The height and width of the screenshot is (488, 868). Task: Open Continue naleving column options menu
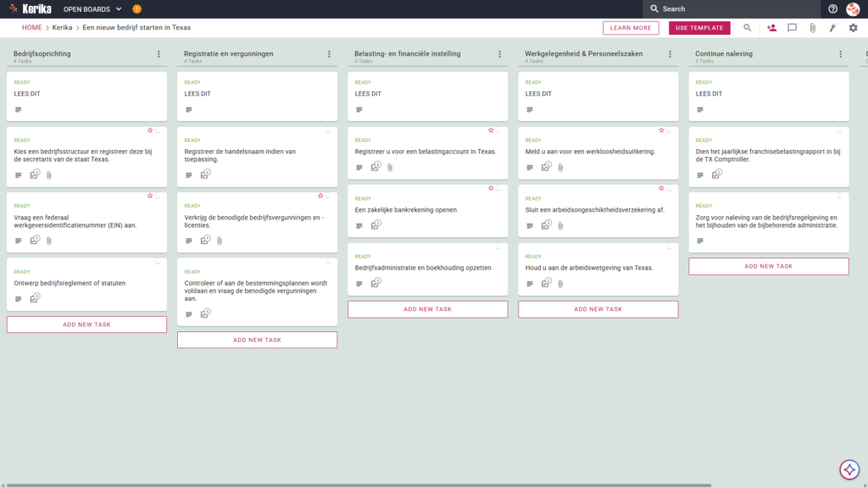tap(841, 54)
